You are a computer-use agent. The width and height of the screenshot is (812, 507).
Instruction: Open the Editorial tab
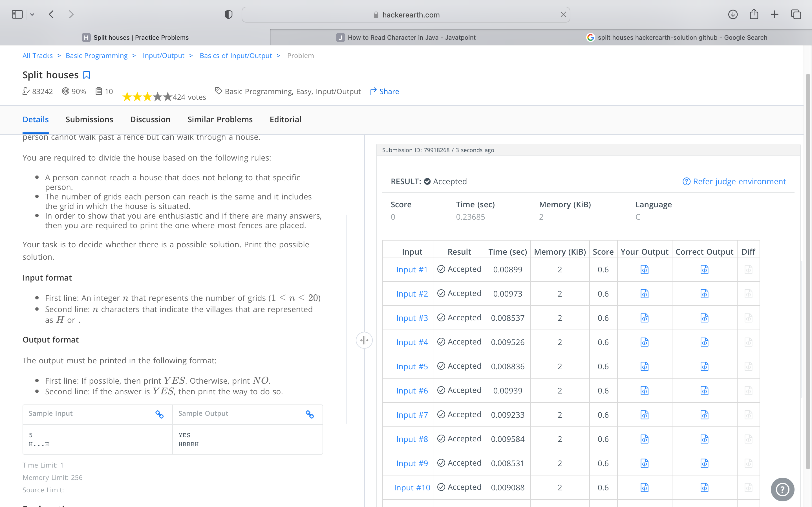285,119
